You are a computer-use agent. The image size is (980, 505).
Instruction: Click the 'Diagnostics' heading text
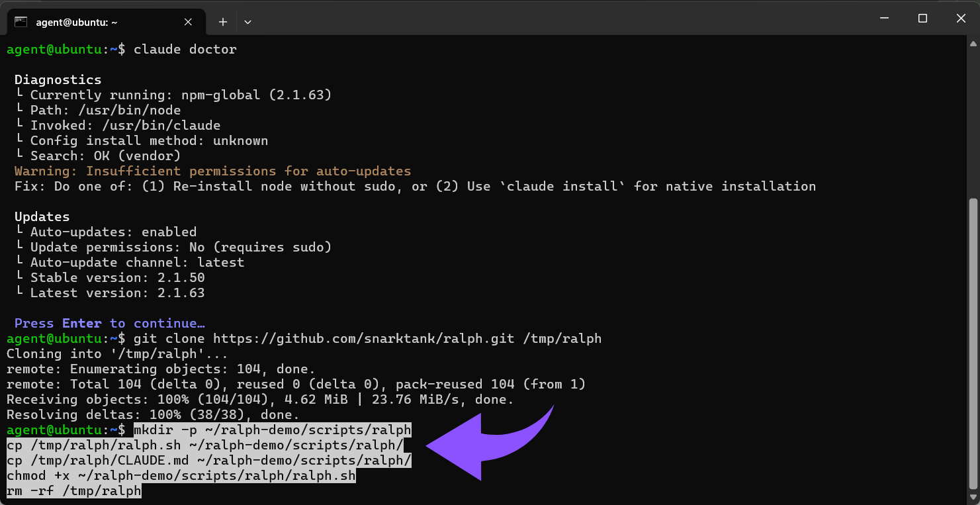tap(58, 80)
